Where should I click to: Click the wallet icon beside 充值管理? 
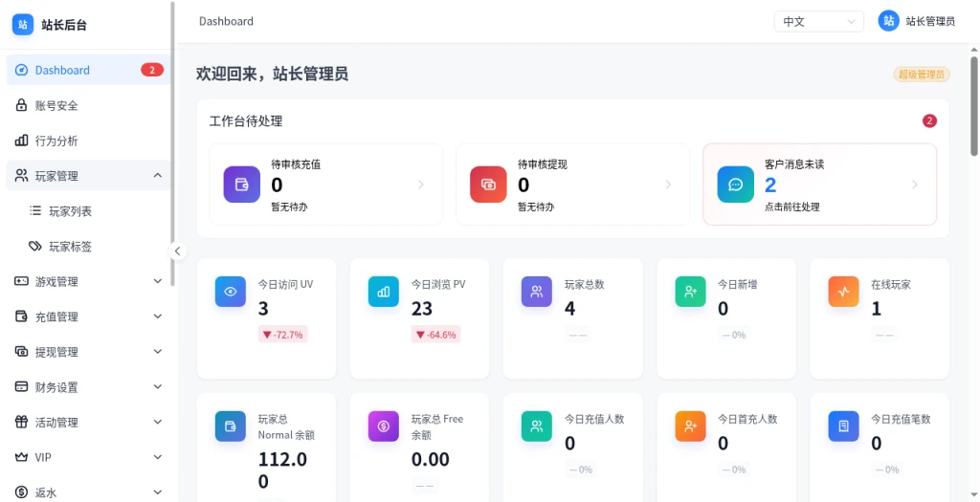[x=21, y=316]
